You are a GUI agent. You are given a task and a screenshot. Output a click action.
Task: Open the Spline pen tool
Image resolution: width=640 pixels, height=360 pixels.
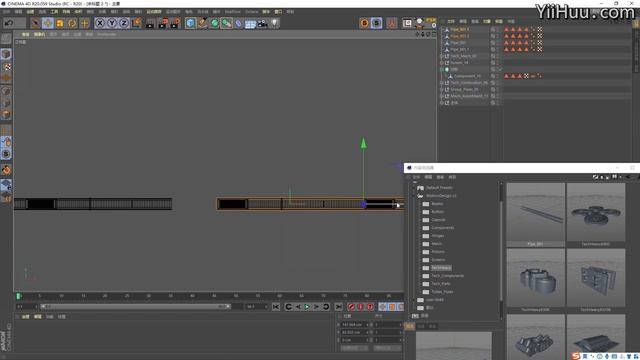pos(202,23)
